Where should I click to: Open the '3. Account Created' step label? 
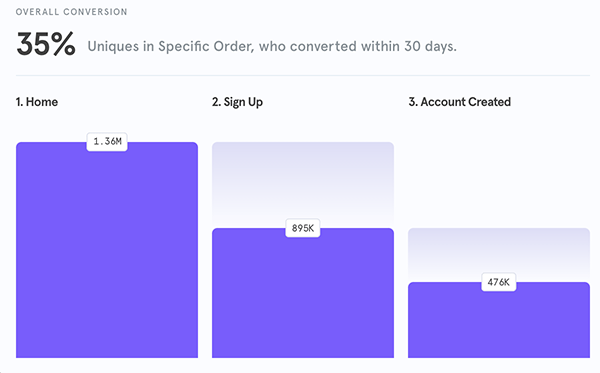460,102
